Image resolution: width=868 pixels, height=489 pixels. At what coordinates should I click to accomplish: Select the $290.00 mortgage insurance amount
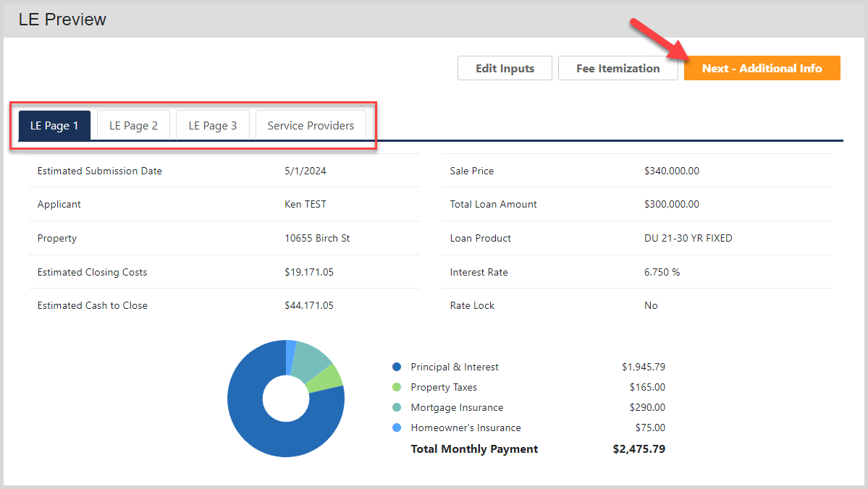point(647,407)
